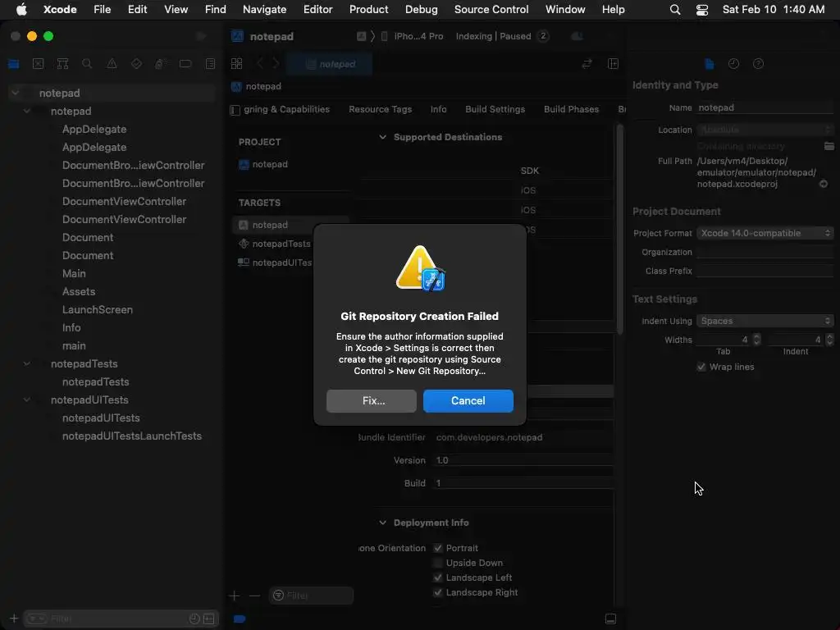Show the File inspector icon

coord(710,64)
